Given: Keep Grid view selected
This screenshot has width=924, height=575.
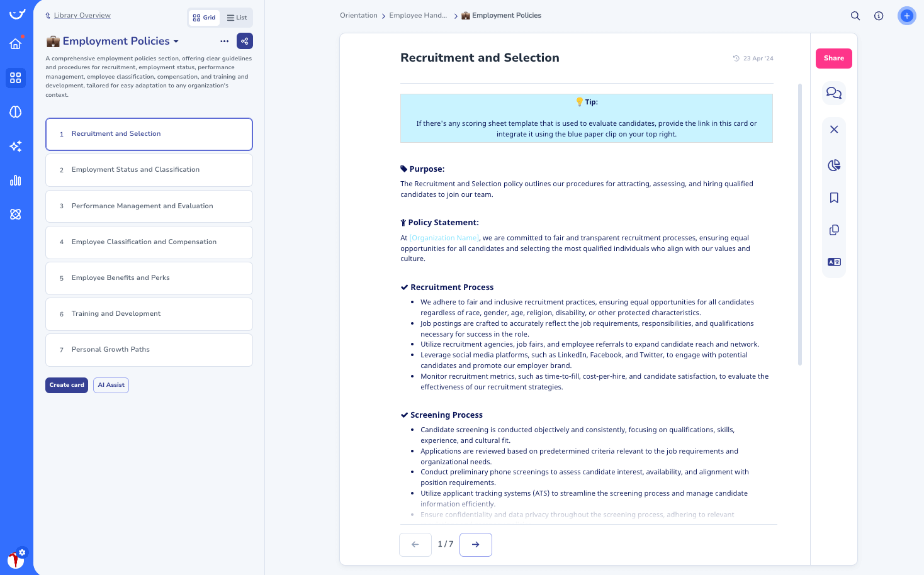Looking at the screenshot, I should click(x=204, y=17).
